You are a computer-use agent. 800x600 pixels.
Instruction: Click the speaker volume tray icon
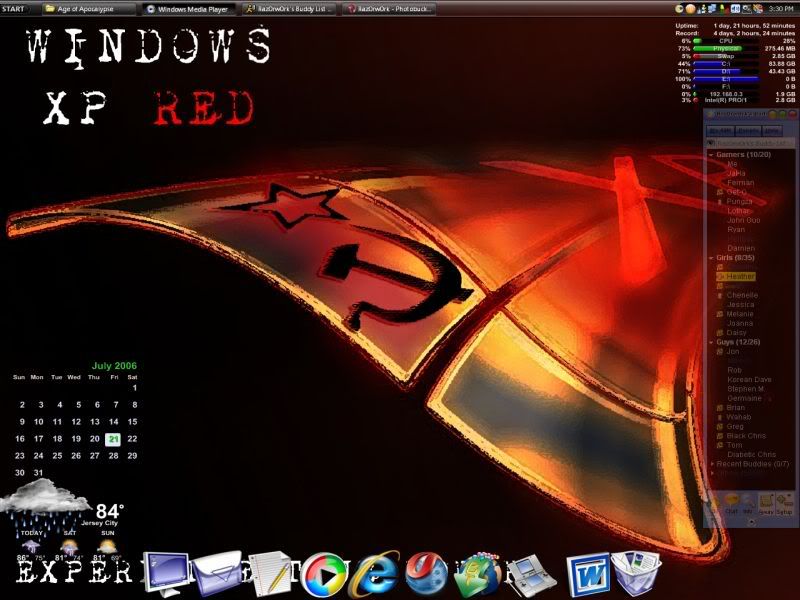point(736,9)
